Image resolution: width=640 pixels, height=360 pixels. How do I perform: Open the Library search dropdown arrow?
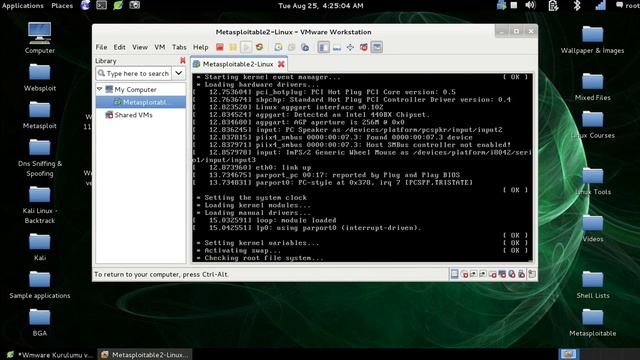178,73
